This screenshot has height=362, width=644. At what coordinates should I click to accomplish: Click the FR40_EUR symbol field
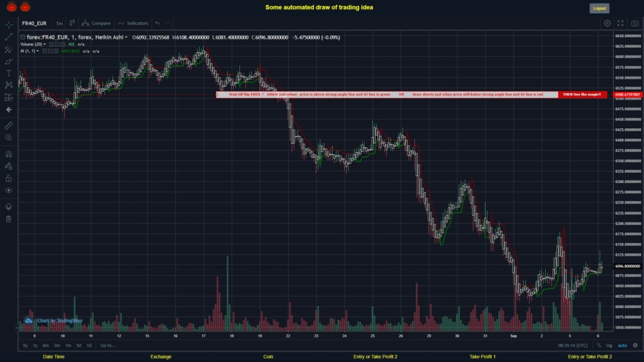(x=35, y=23)
